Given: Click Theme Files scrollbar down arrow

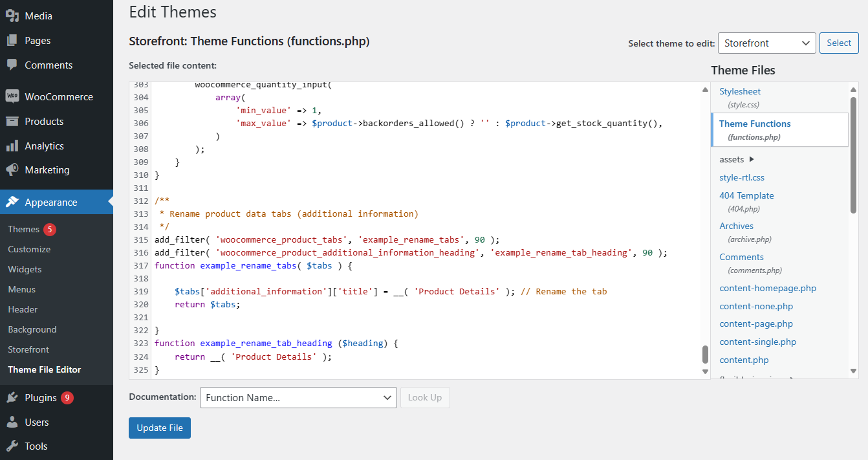Looking at the screenshot, I should (x=853, y=371).
